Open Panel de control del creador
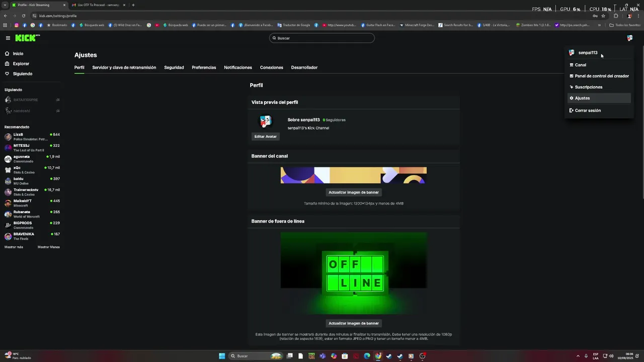 pyautogui.click(x=599, y=76)
